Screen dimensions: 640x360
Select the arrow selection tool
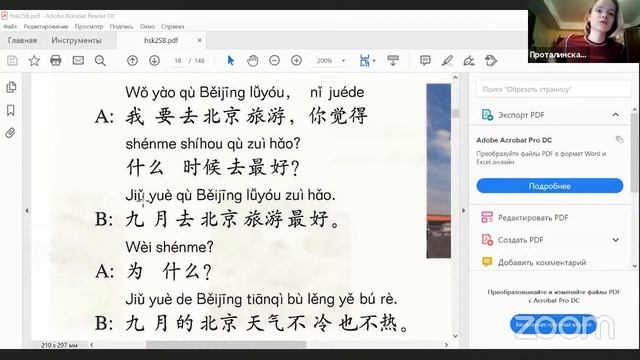tap(231, 61)
